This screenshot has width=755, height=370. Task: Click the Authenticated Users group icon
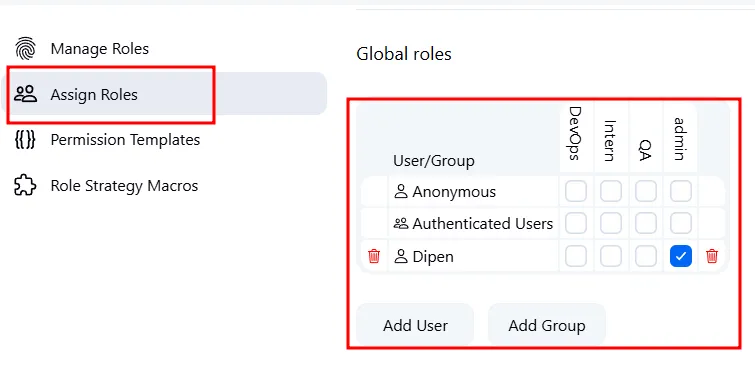[x=401, y=224]
